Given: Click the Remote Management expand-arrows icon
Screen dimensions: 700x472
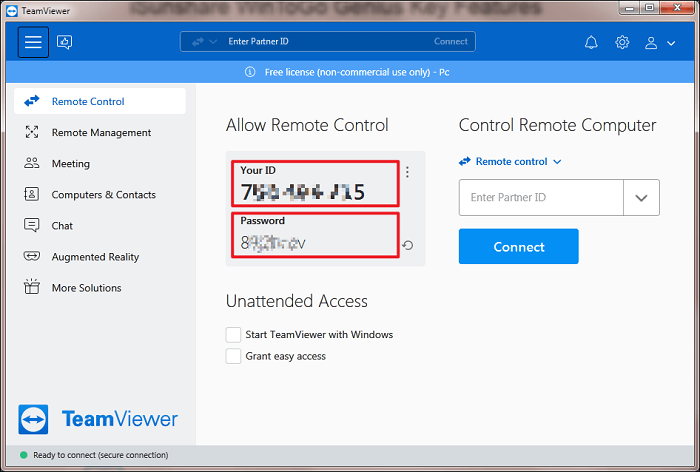Looking at the screenshot, I should 32,132.
